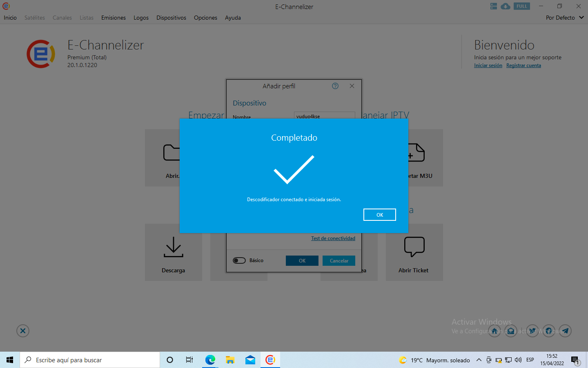Click the FULL license badge

[521, 6]
